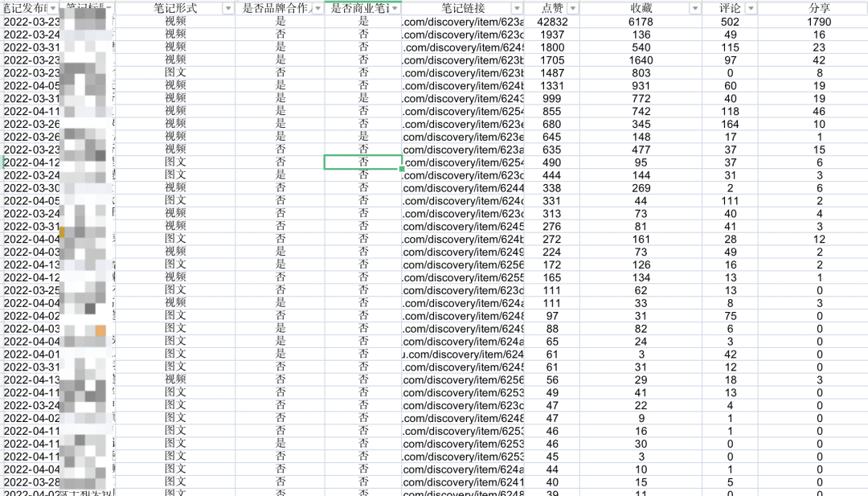Select the 收藏 cell showing 477
This screenshot has width=868, height=496.
pos(641,150)
